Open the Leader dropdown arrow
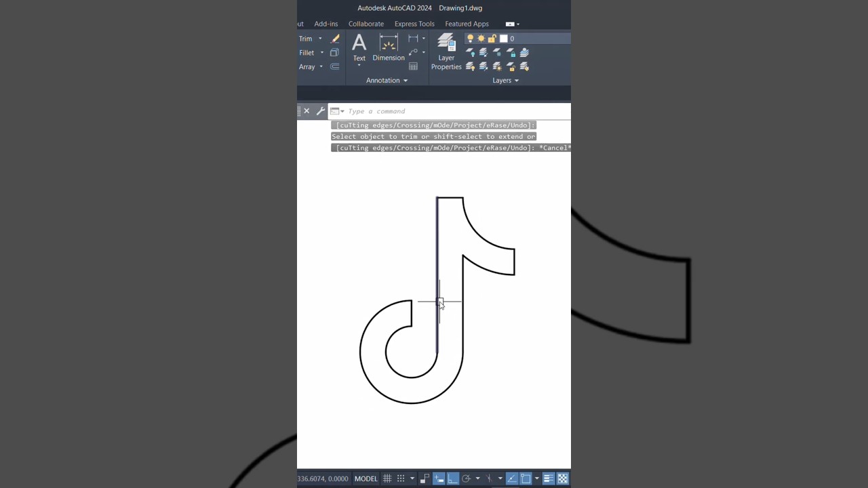 424,53
